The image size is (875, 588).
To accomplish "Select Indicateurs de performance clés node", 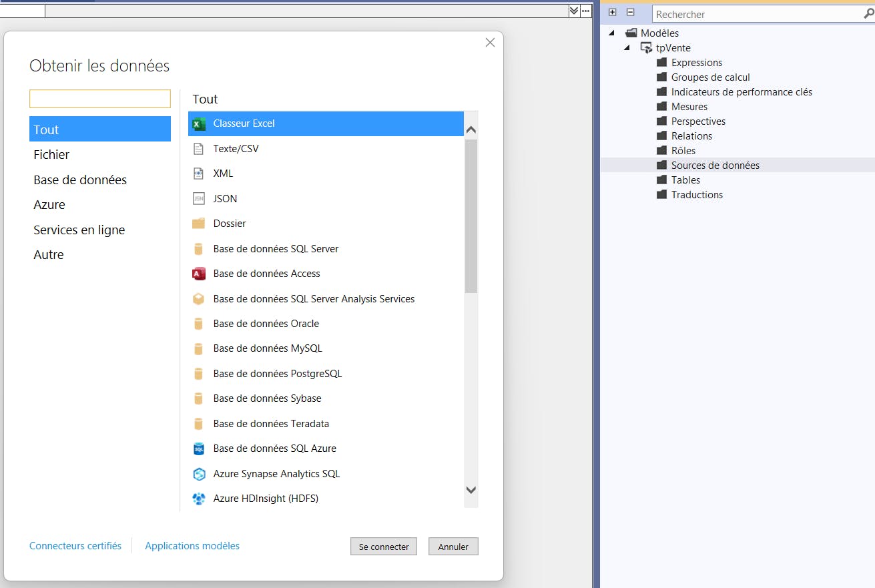I will pos(742,91).
